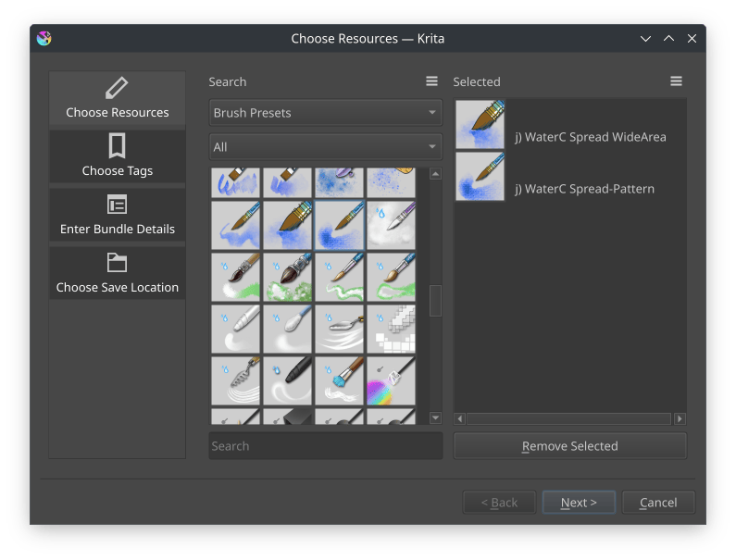Pick the flat brush scribble watercolor preset
The image size is (736, 560).
tap(236, 182)
